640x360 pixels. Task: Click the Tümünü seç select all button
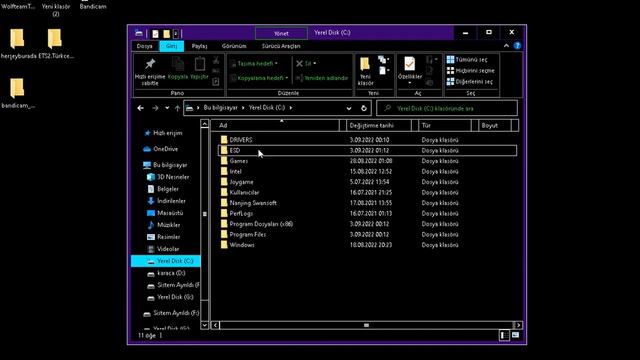pos(467,60)
